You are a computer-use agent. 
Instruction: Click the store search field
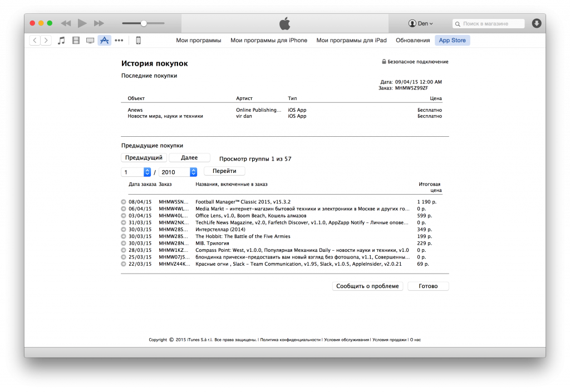(488, 23)
